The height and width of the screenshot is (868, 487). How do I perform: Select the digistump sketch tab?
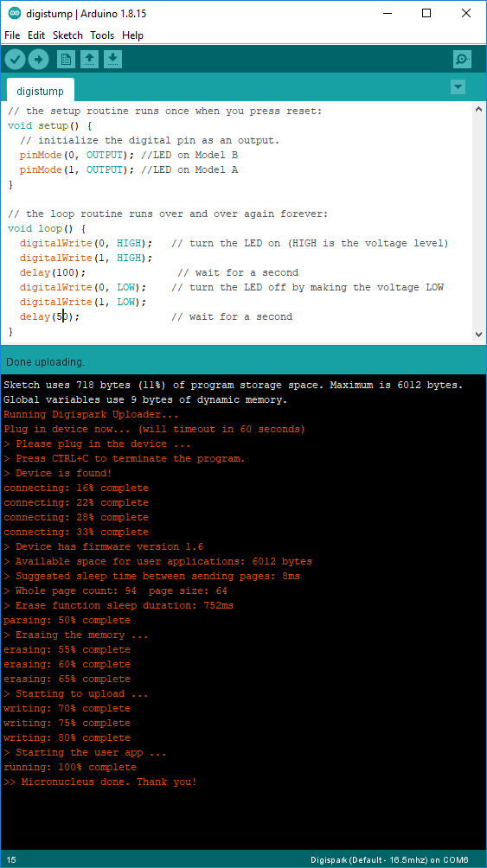pyautogui.click(x=40, y=91)
